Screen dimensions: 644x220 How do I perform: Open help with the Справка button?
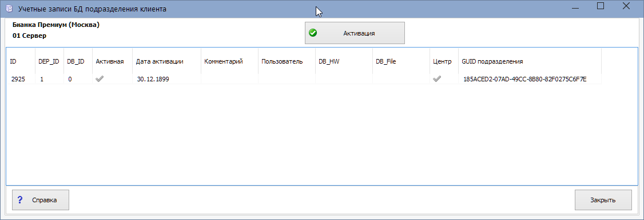click(x=41, y=200)
